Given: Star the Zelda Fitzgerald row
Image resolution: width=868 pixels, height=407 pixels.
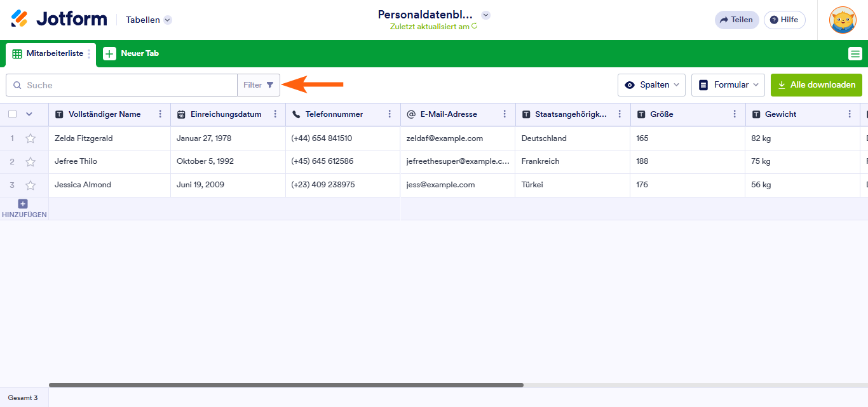Looking at the screenshot, I should 31,138.
